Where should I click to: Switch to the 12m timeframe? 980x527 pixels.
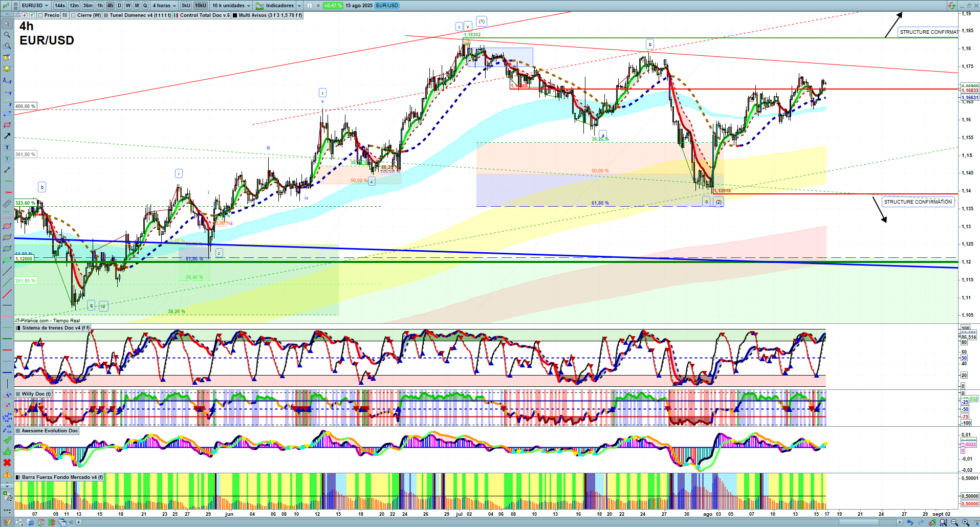[74, 6]
